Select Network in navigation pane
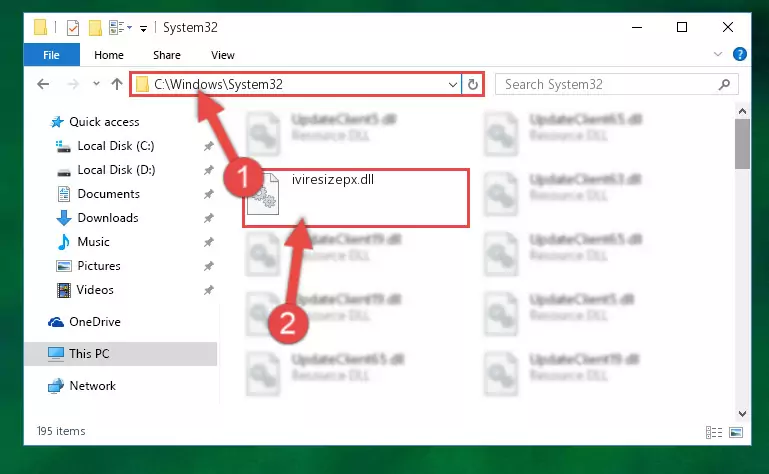 (x=93, y=386)
